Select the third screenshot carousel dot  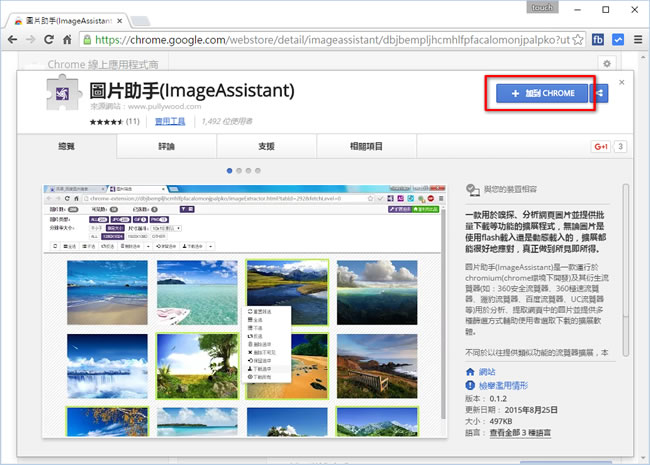pyautogui.click(x=248, y=171)
